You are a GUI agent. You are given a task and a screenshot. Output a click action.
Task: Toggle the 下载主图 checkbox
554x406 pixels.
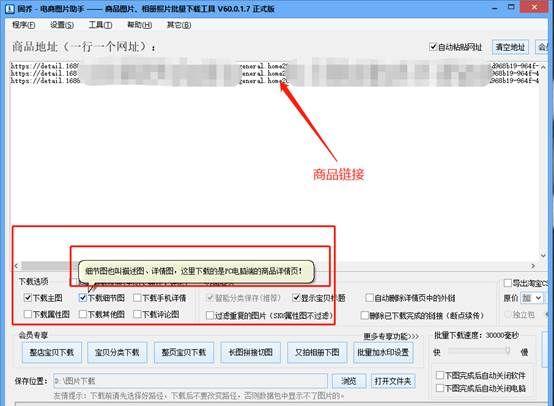pyautogui.click(x=28, y=298)
